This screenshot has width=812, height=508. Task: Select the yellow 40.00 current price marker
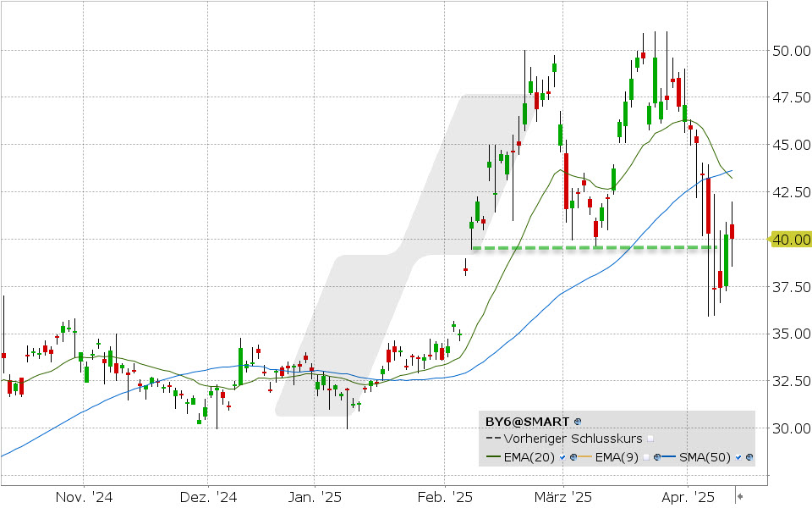(790, 239)
